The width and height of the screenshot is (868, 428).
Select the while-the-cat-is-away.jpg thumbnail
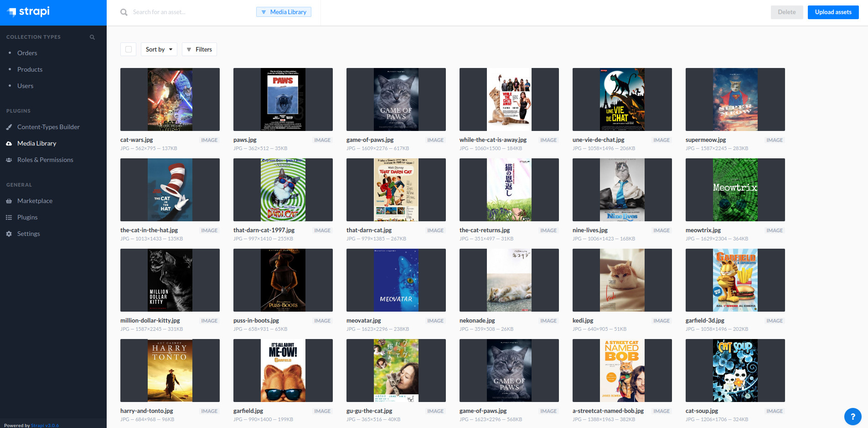(509, 99)
